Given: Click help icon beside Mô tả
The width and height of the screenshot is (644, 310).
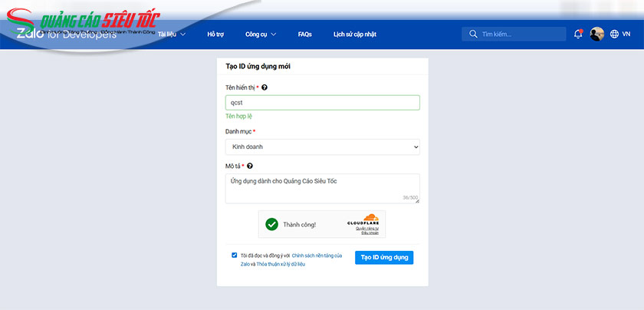Looking at the screenshot, I should (250, 165).
